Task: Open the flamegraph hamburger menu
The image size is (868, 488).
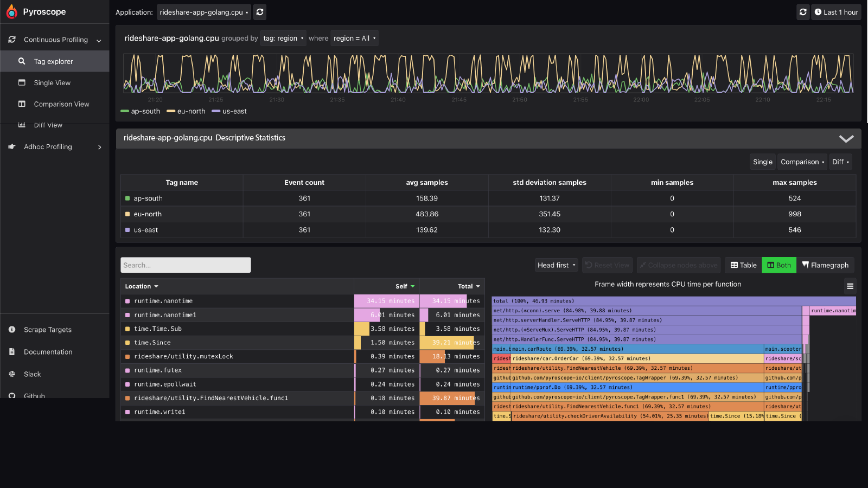Action: tap(850, 286)
